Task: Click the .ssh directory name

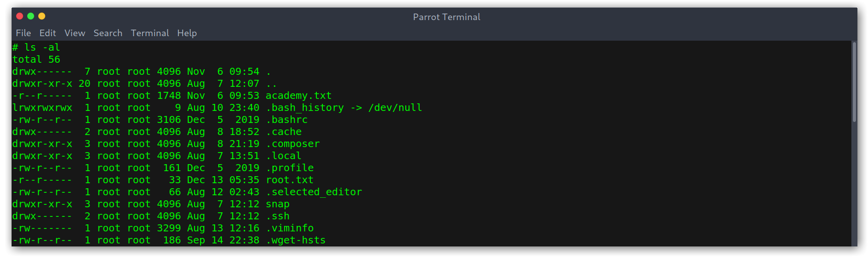Action: tap(278, 216)
